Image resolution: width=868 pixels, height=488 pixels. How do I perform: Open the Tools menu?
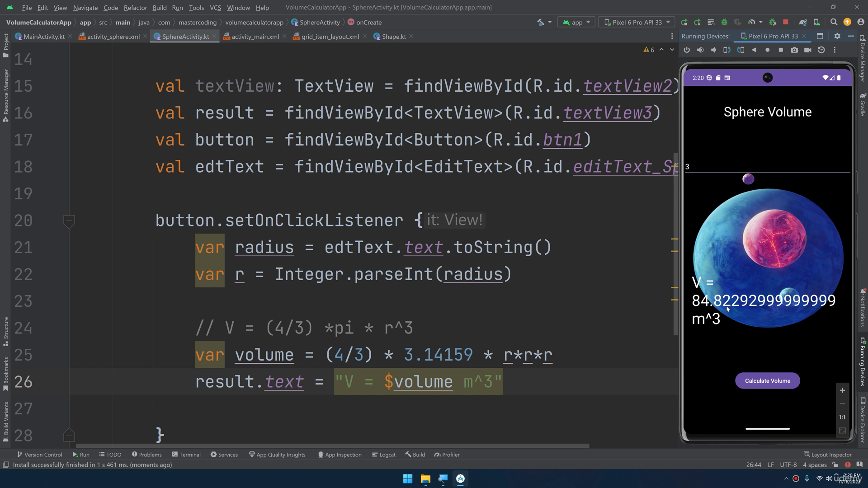[x=196, y=8]
